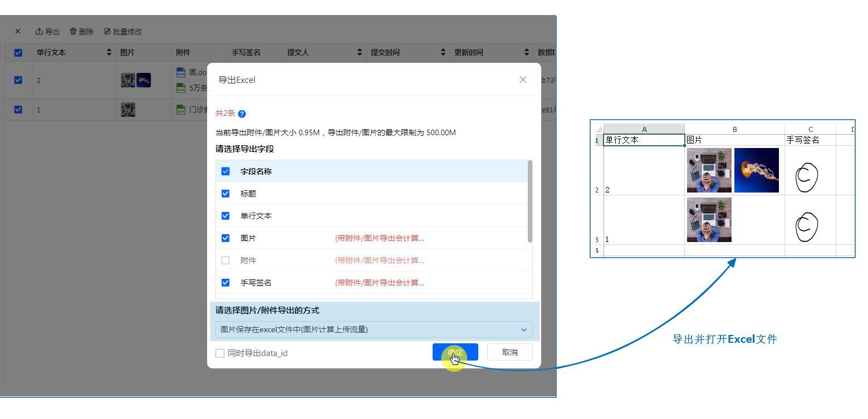Viewport: 868px width, 419px height.
Task: Sort by the 提交时间 column arrows
Action: [443, 52]
